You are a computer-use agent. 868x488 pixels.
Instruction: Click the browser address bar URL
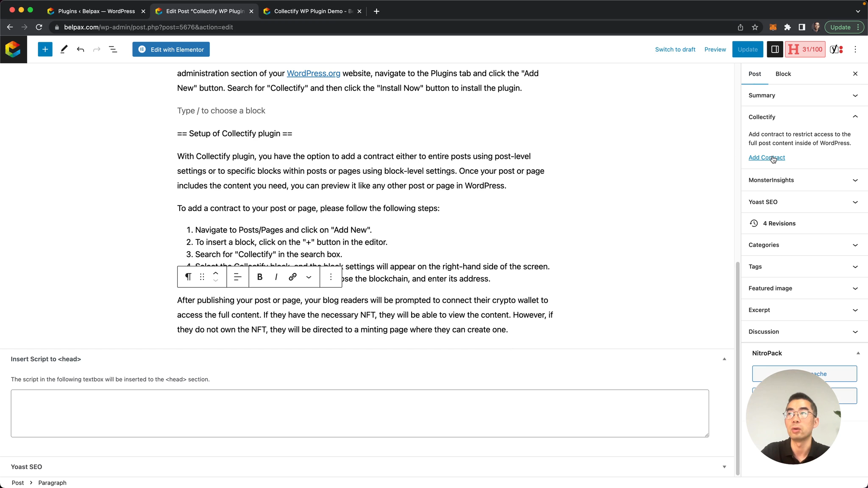click(x=148, y=27)
